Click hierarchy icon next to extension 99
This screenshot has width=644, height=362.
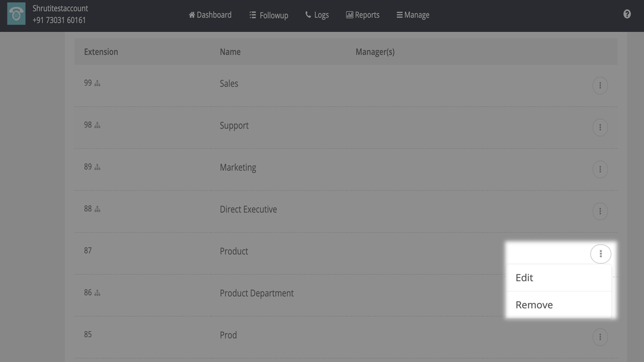click(x=98, y=83)
